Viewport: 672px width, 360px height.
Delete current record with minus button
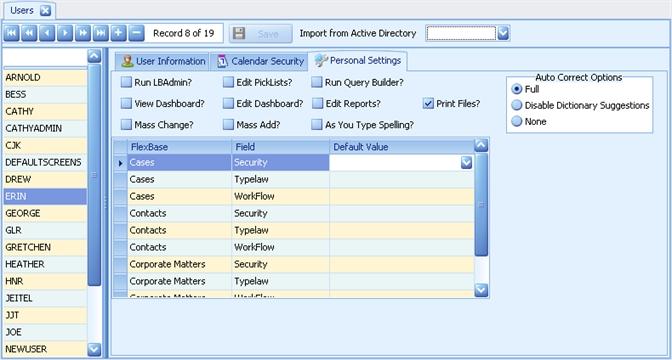click(x=136, y=33)
